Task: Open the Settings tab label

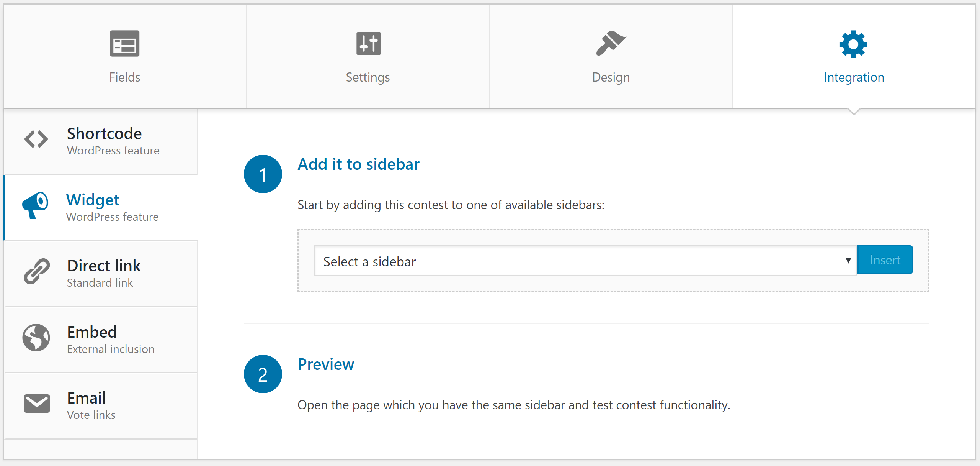Action: (368, 77)
